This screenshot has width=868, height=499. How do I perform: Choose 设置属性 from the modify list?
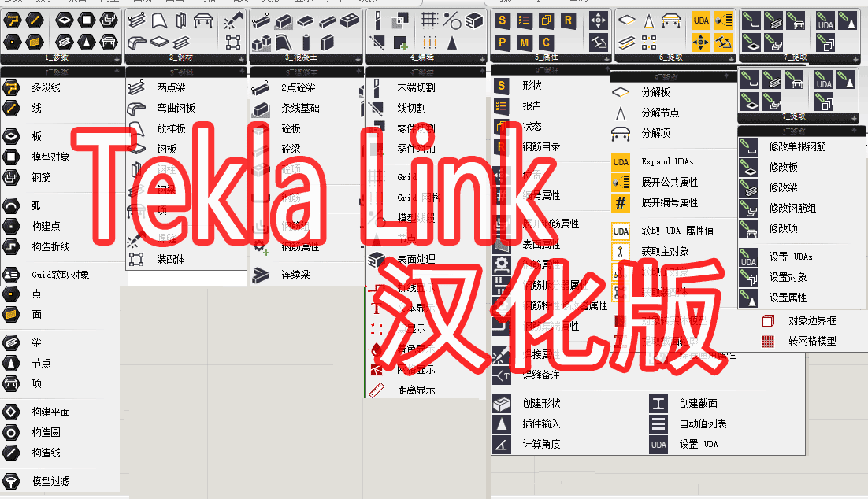pyautogui.click(x=788, y=298)
